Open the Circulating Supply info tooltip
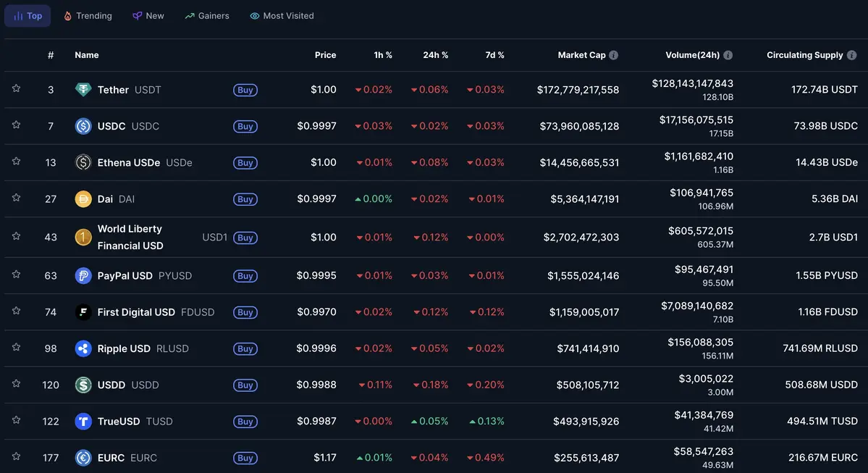The width and height of the screenshot is (868, 473). click(852, 54)
